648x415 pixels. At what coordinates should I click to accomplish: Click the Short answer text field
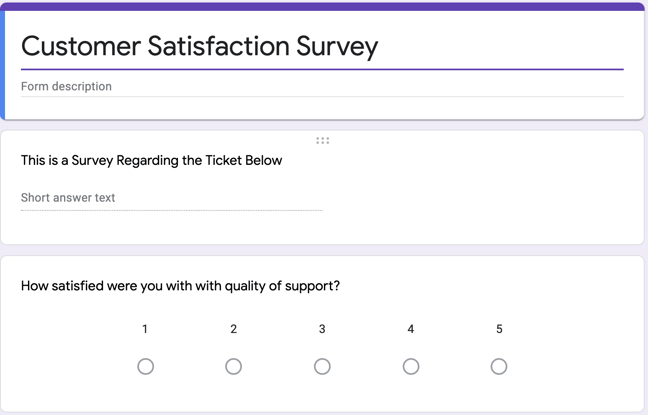point(68,198)
